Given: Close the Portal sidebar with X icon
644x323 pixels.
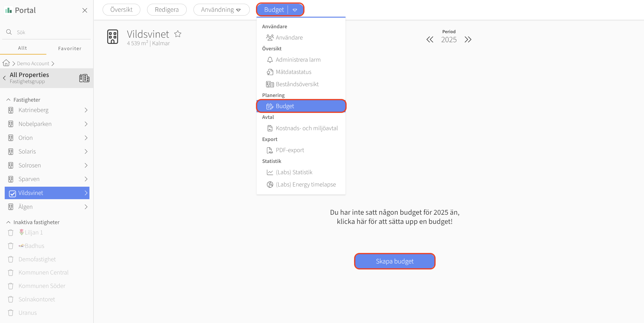Looking at the screenshot, I should (85, 10).
